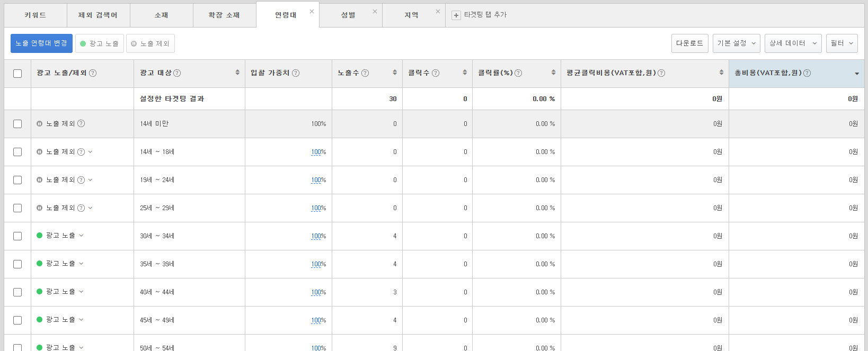The width and height of the screenshot is (868, 351).
Task: Open the 기본 설정 dropdown
Action: [736, 43]
